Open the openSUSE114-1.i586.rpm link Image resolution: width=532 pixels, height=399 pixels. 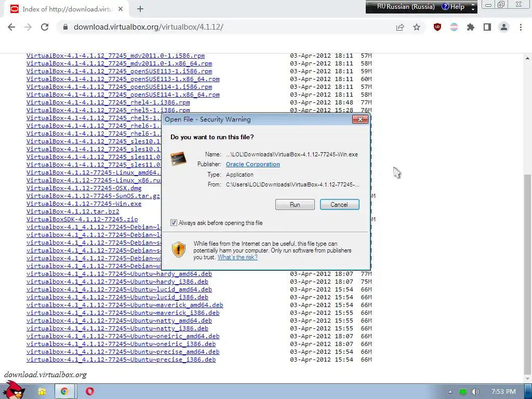[119, 87]
